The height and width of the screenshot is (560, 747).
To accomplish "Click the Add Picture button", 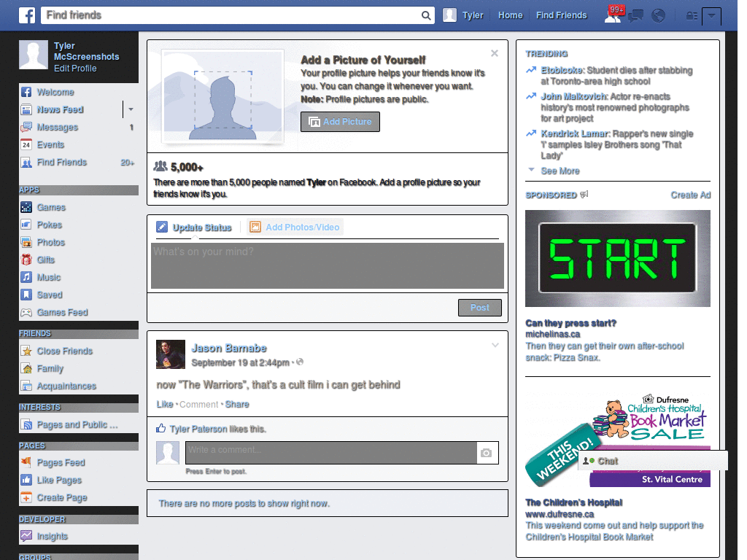I will tap(340, 122).
